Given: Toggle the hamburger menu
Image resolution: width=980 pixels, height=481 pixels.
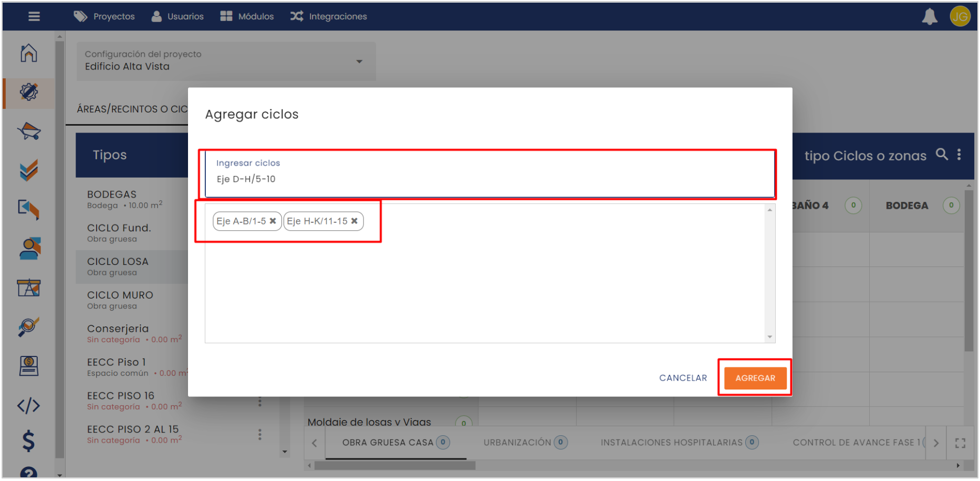Looking at the screenshot, I should [34, 17].
